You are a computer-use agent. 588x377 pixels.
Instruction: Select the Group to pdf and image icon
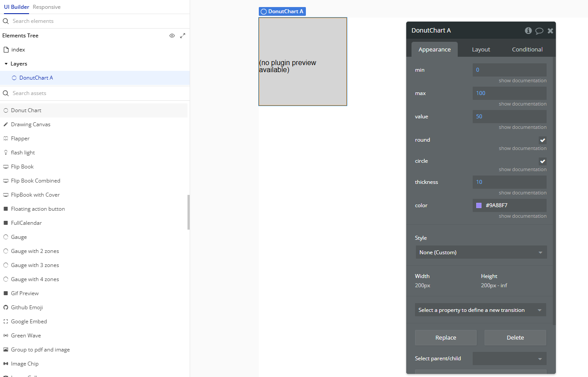6,350
